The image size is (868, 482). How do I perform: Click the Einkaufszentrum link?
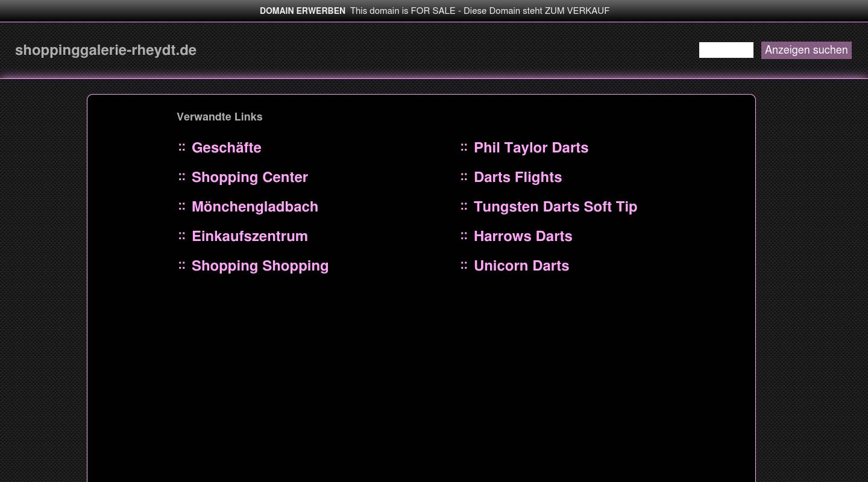click(250, 236)
